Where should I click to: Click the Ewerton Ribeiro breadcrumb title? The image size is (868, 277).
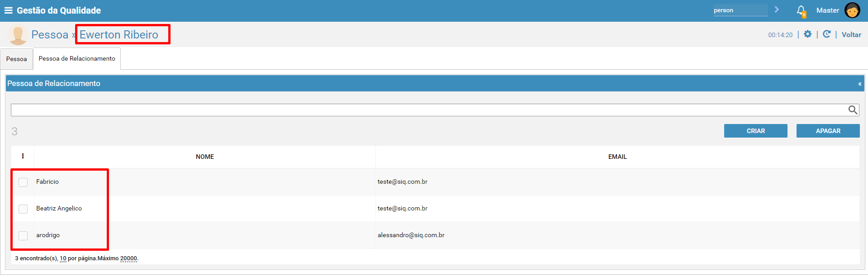pyautogui.click(x=119, y=35)
